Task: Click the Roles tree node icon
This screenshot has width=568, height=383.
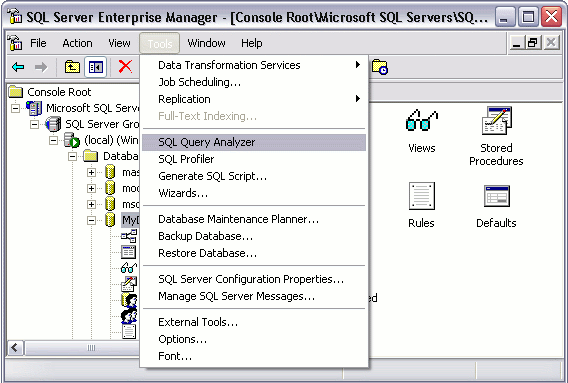Action: tap(129, 316)
